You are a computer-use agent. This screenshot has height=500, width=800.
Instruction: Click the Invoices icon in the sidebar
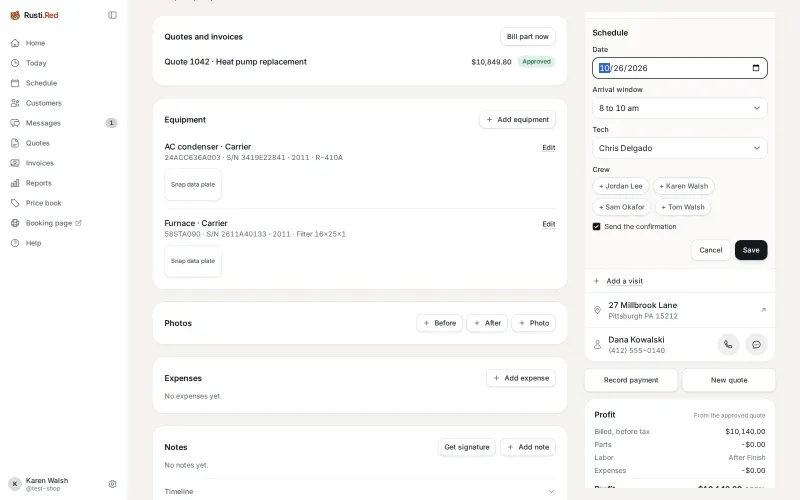pos(15,163)
